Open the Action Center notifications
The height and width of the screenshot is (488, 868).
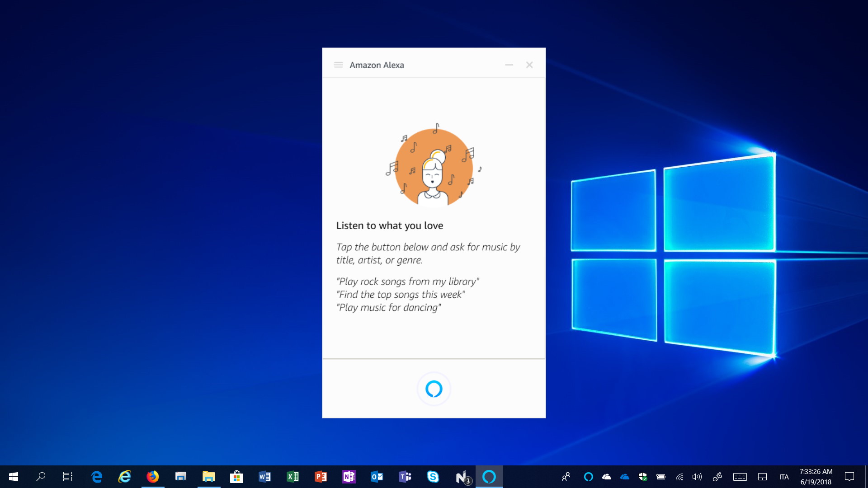(849, 477)
